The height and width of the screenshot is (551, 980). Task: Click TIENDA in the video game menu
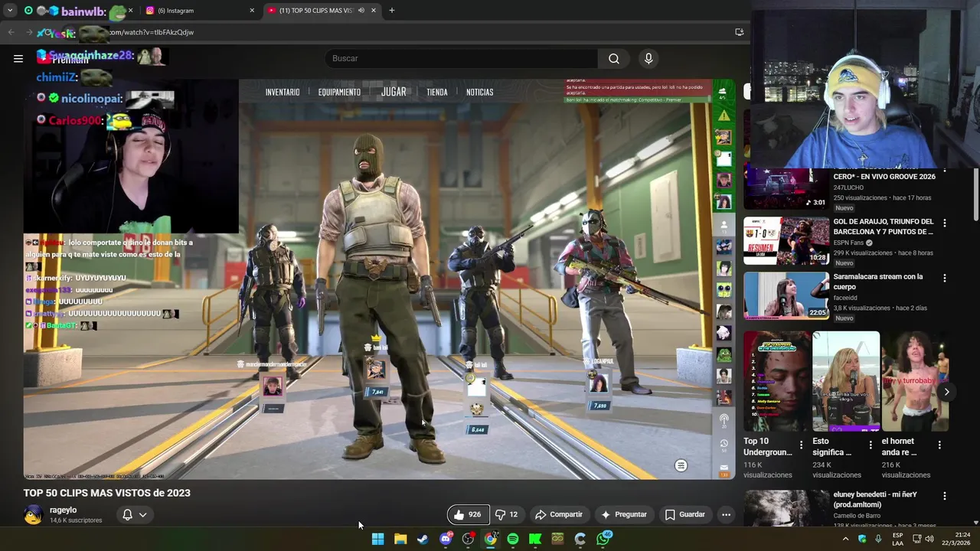point(437,92)
